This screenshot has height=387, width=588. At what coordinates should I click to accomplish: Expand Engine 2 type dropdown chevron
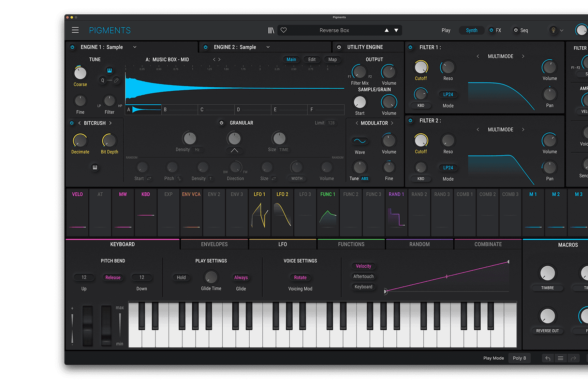pos(268,47)
